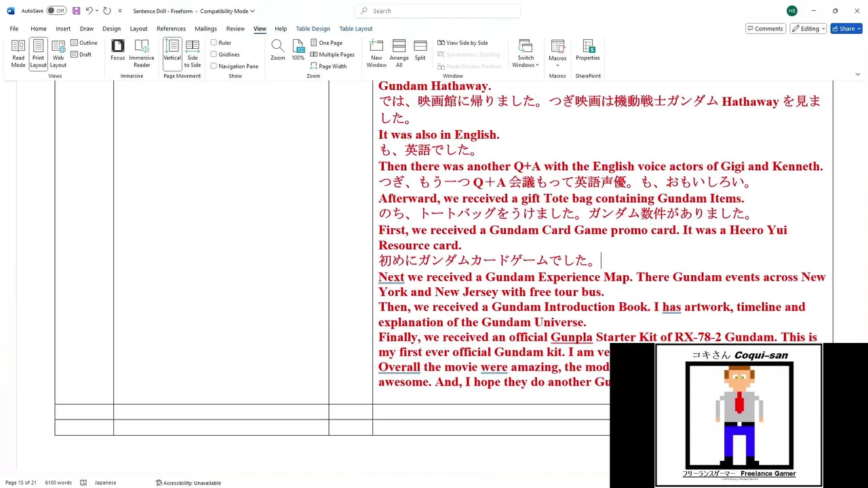Click the account avatar HB
Image resolution: width=868 pixels, height=488 pixels.
[792, 11]
